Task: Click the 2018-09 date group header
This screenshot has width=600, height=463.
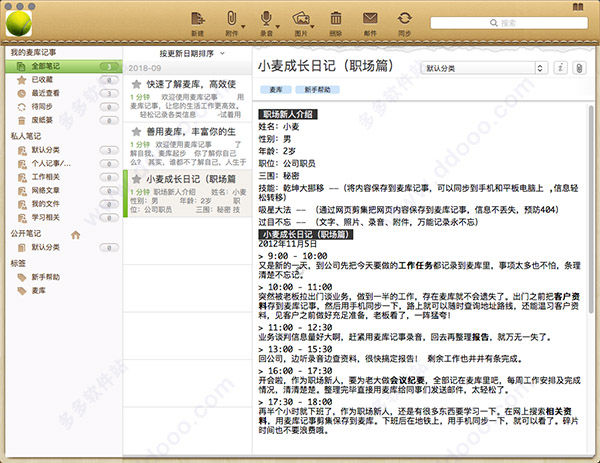Action: 187,68
